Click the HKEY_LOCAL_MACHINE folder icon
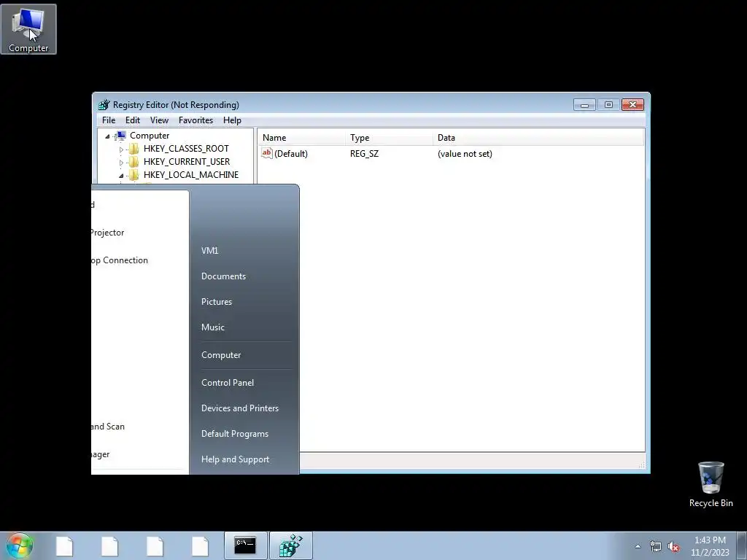This screenshot has width=747, height=560. point(134,175)
